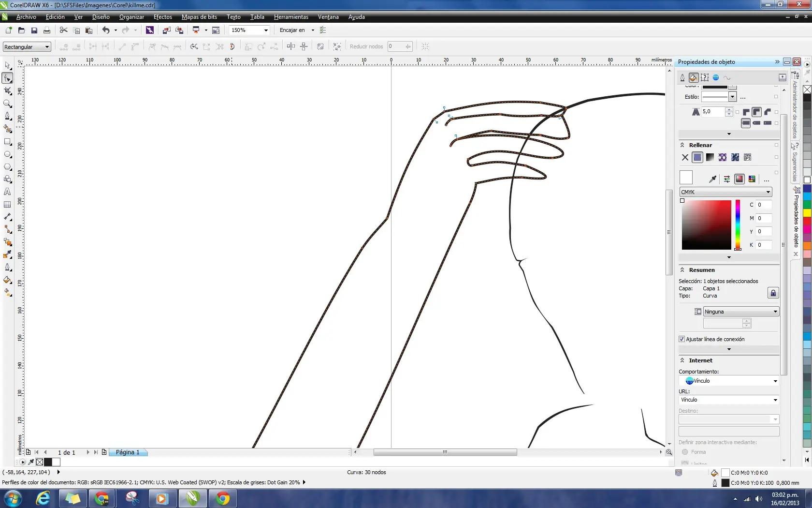
Task: Open the Administrador de objetos docker tab
Action: [795, 105]
